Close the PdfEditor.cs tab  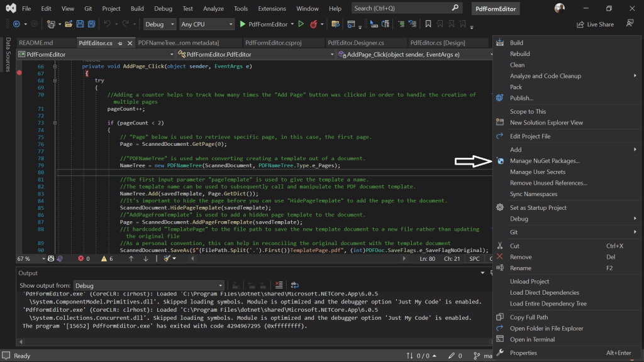130,43
